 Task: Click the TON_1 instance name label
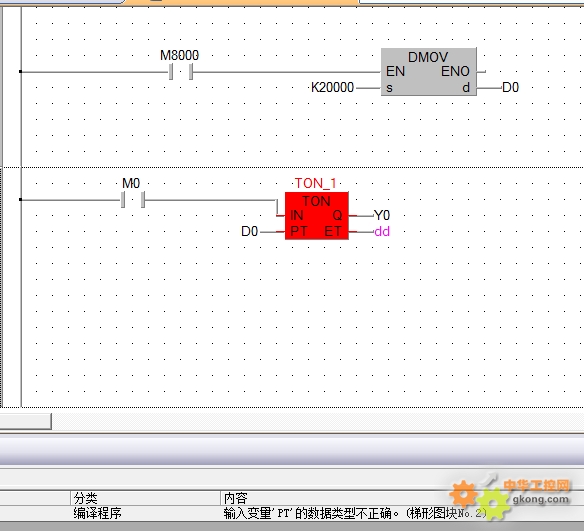coord(315,183)
